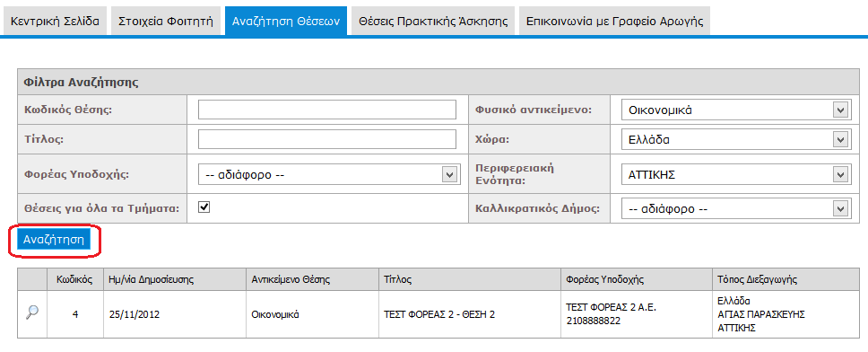The width and height of the screenshot is (868, 352).
Task: Switch to the Κεντρική Σελίδα tab
Action: point(55,22)
